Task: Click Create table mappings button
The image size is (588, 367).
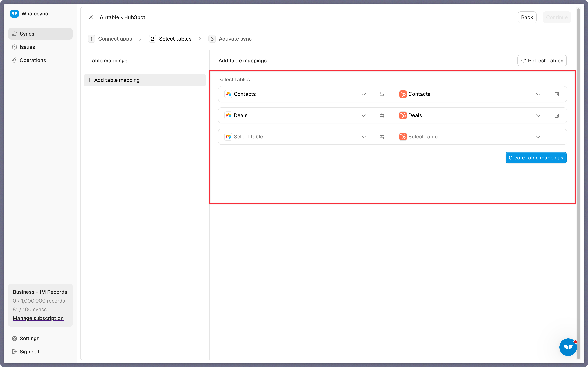Action: (536, 158)
